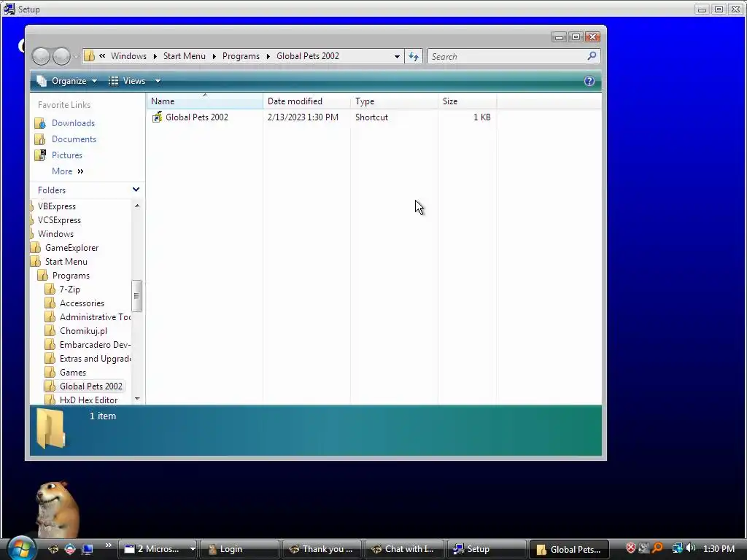Viewport: 747px width, 560px height.
Task: Select Global Pets 2002 folder in tree
Action: [x=90, y=386]
